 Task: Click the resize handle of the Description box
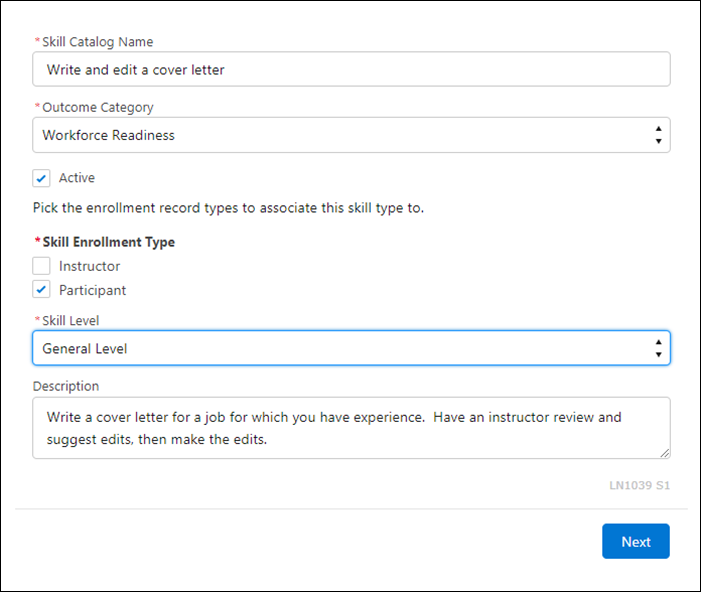click(x=664, y=452)
